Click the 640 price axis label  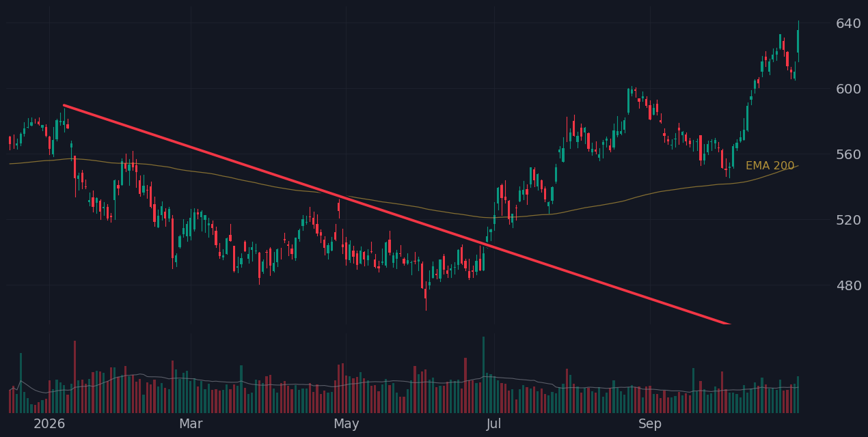pos(848,23)
